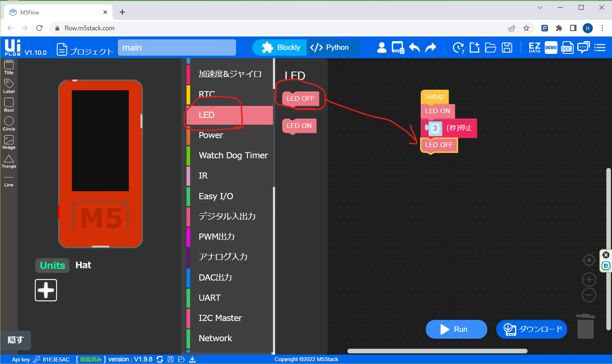The image size is (612, 364).
Task: Open the DEMO examples
Action: click(551, 47)
